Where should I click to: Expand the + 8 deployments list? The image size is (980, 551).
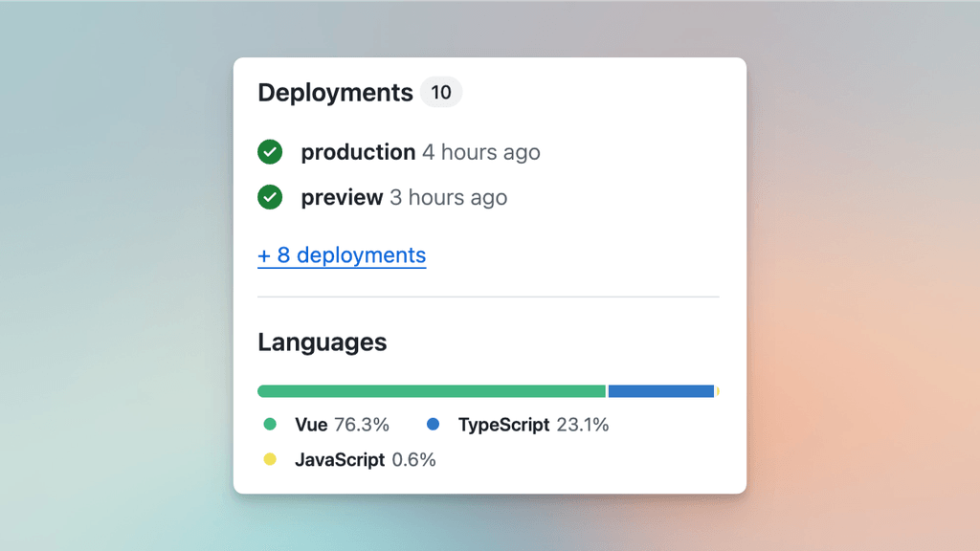pyautogui.click(x=342, y=254)
